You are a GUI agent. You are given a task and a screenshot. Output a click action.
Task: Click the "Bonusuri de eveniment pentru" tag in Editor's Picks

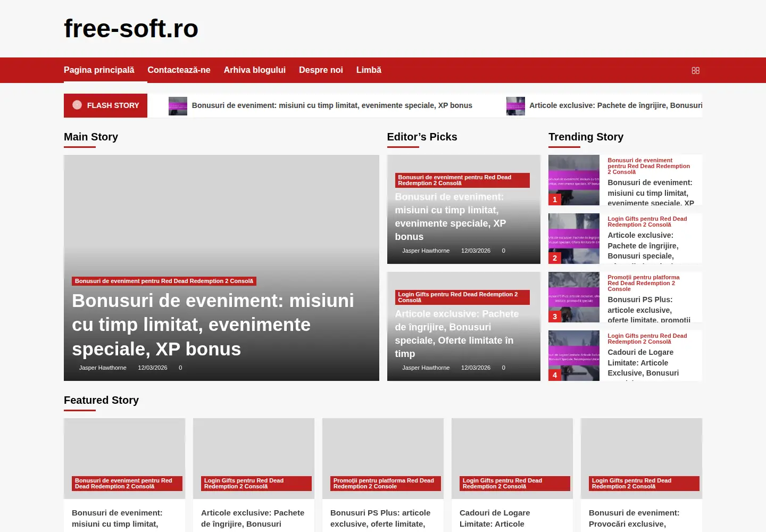click(462, 180)
